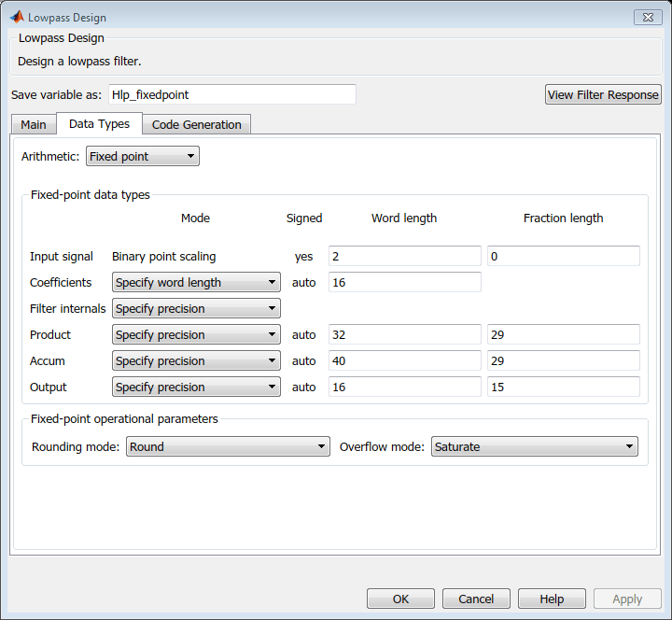Click the Save variable as text field
This screenshot has height=620, width=672.
[x=231, y=94]
